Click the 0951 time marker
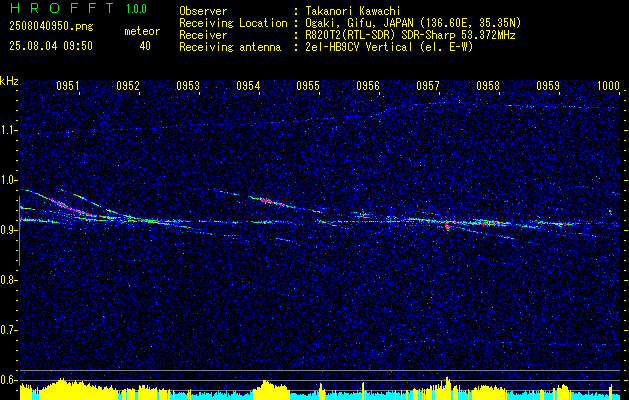This screenshot has width=629, height=400. click(67, 85)
